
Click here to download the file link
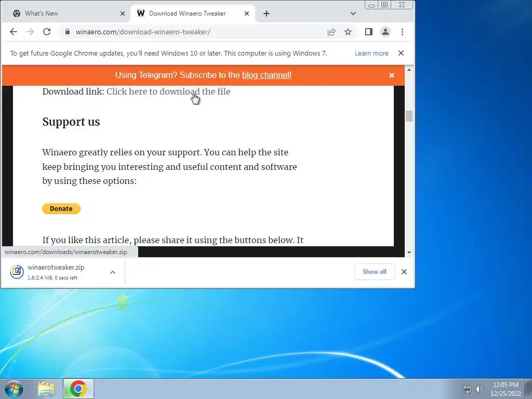click(168, 91)
